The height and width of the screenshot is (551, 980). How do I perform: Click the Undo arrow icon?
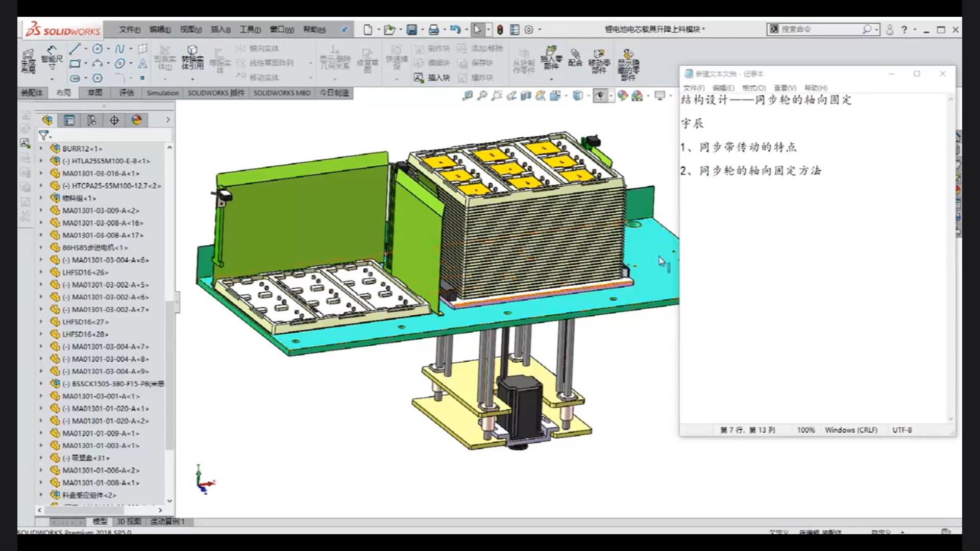(455, 30)
